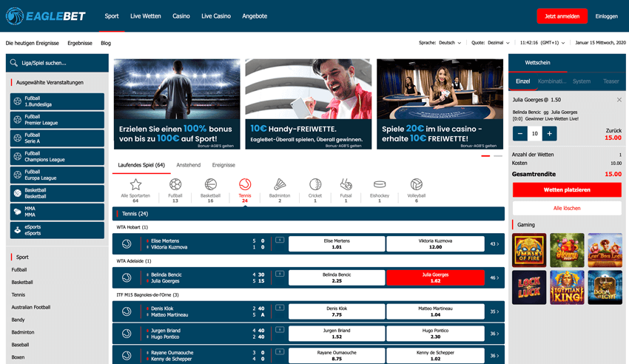Screen dimensions: 629x364
Task: Select the Futsal sport filter icon
Action: coord(346,184)
